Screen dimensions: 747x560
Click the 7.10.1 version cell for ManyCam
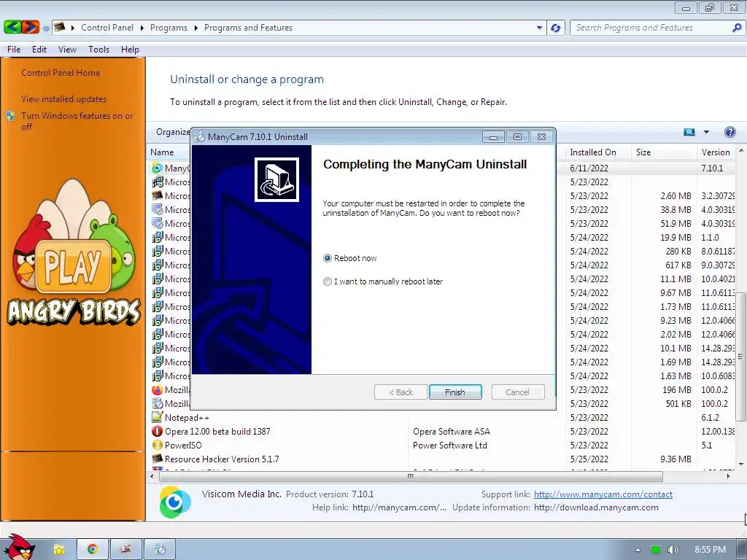tap(712, 168)
